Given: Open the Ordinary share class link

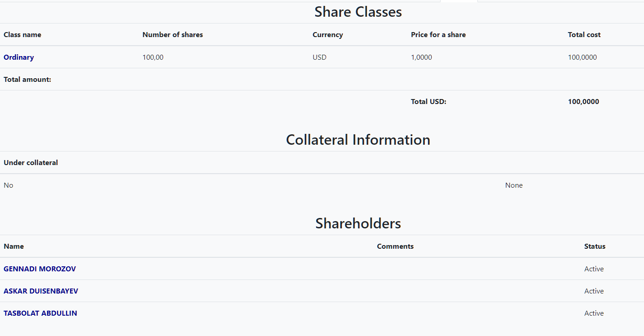Looking at the screenshot, I should [x=19, y=57].
